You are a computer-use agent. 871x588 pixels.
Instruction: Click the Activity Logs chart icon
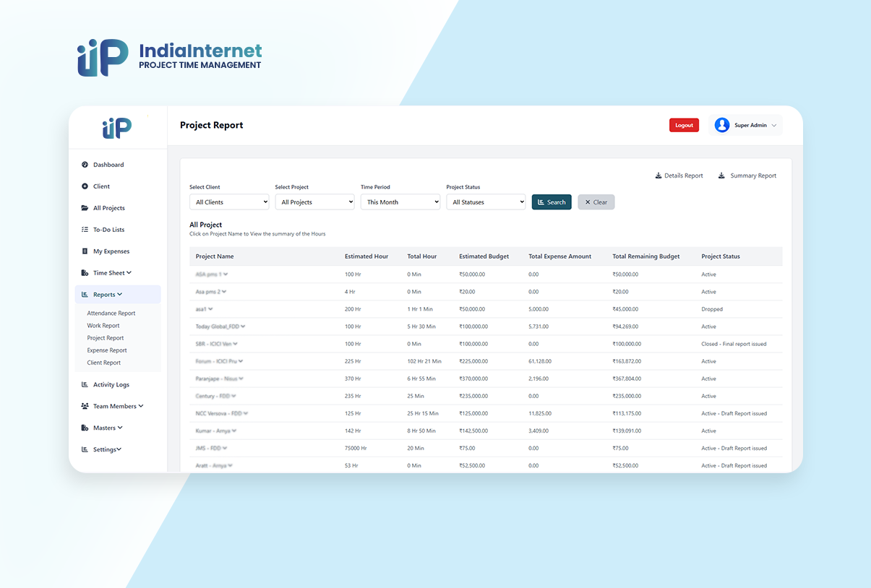tap(85, 385)
